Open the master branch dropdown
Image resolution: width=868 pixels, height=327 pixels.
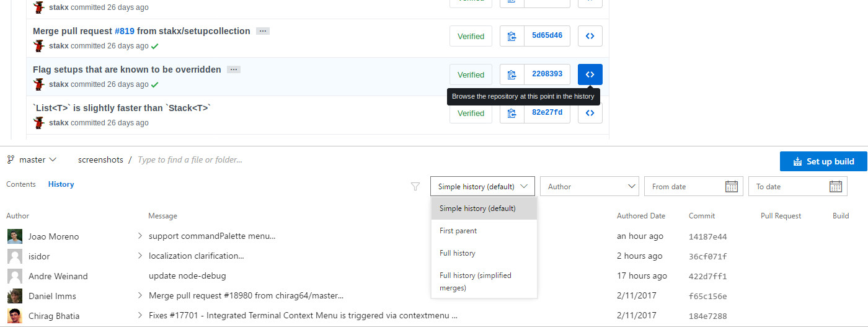[x=32, y=159]
